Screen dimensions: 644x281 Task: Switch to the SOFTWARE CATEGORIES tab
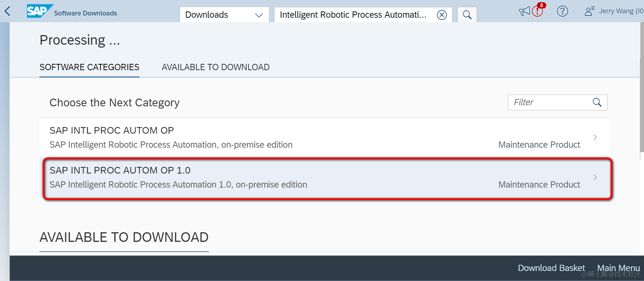(x=89, y=67)
